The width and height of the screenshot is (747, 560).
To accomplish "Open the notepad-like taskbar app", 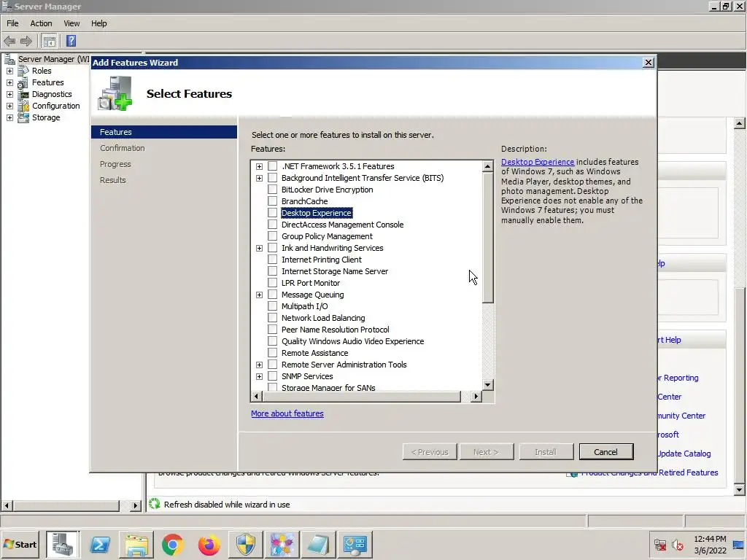I will point(319,544).
